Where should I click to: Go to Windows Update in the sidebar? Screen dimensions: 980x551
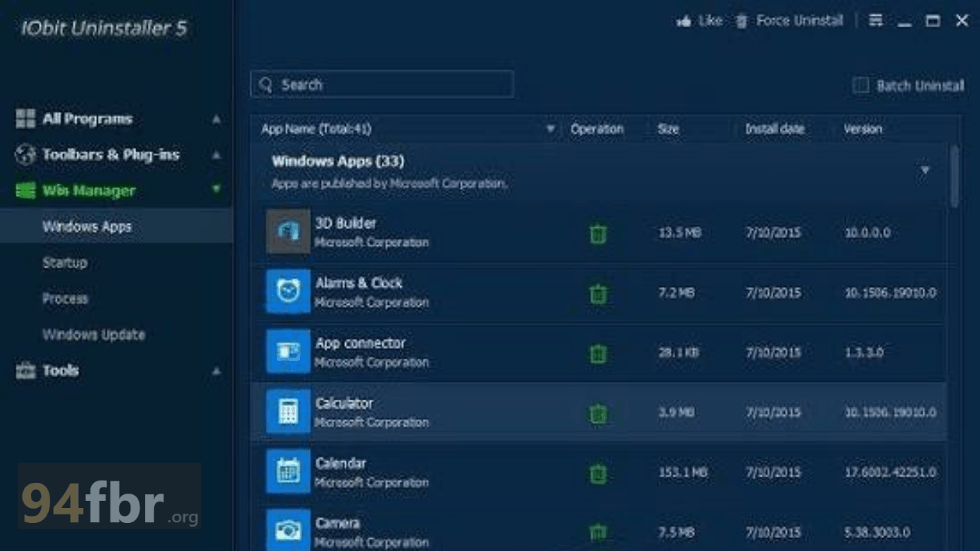coord(93,334)
